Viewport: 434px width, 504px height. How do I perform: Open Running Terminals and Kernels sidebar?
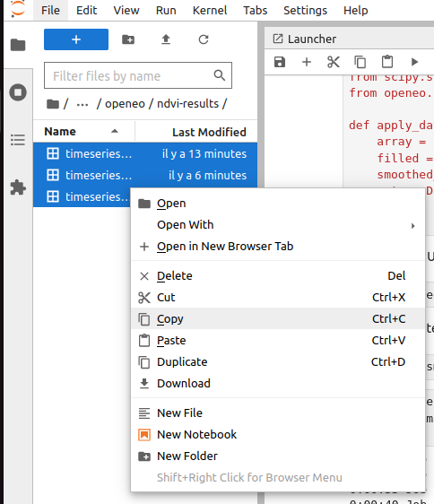pos(18,92)
